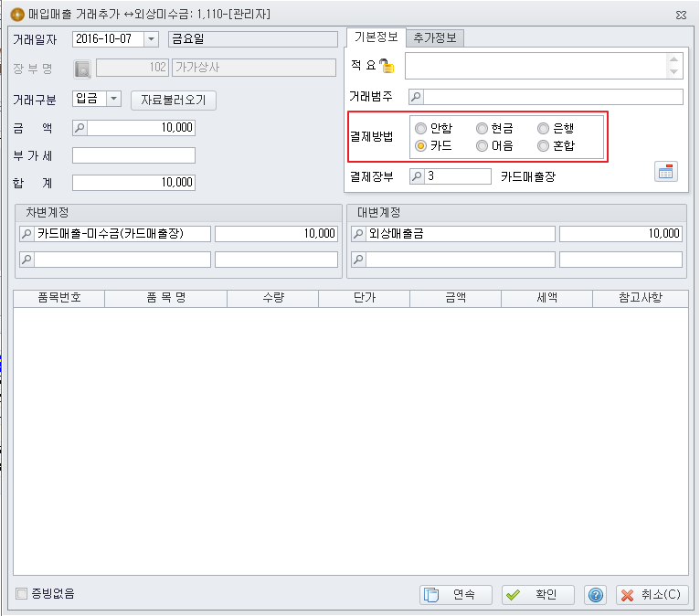Select the 현금 payment method option

494,129
